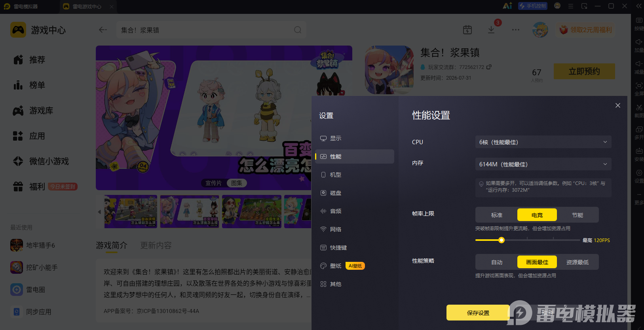Open the first game screenshot thumbnail
Screen dimensions: 644x330
[131, 212]
